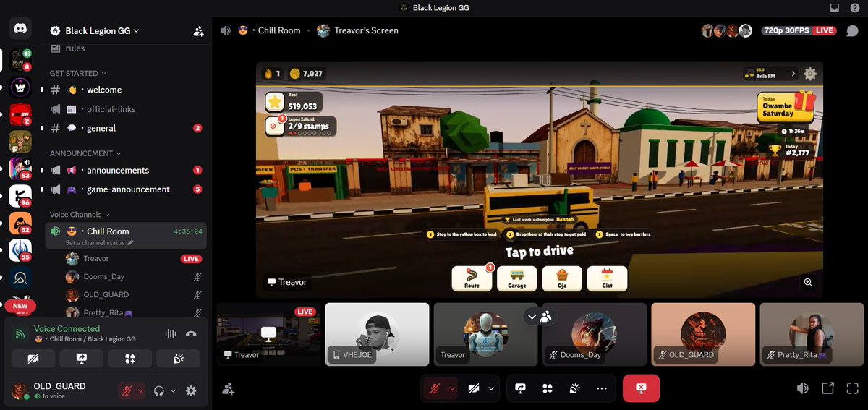868x410 pixels.
Task: Turn on camera in bottom call bar
Action: coord(474,388)
